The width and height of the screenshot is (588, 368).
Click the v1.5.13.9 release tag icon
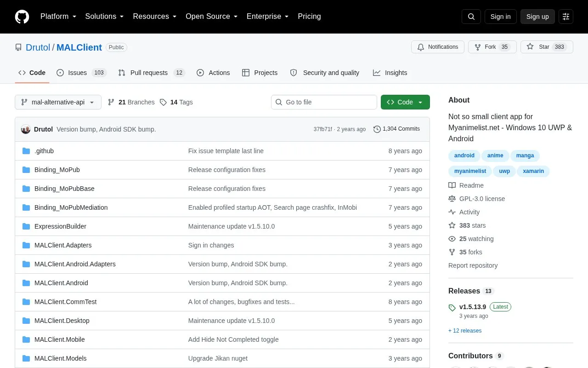pyautogui.click(x=452, y=307)
